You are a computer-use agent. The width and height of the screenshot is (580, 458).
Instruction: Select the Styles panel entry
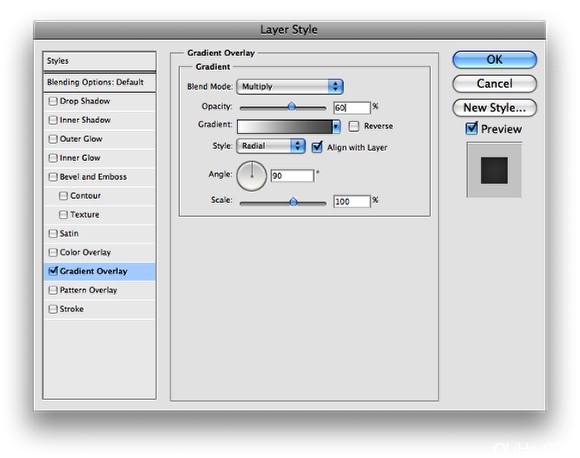tap(100, 61)
